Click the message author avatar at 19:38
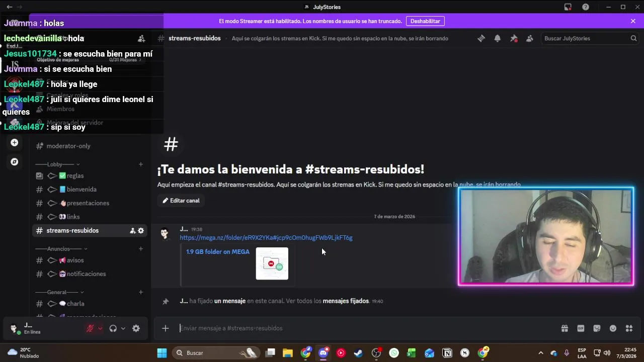Viewport: 644px width, 362px height. pyautogui.click(x=165, y=234)
